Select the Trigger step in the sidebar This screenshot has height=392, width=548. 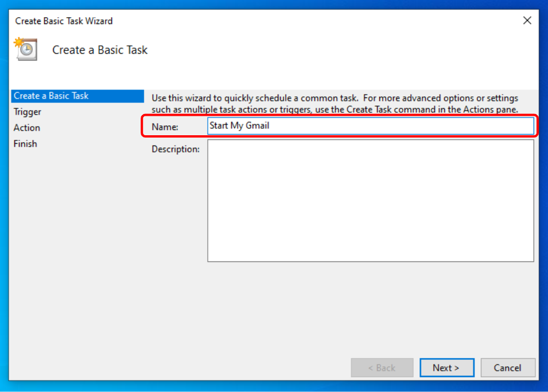click(x=28, y=112)
